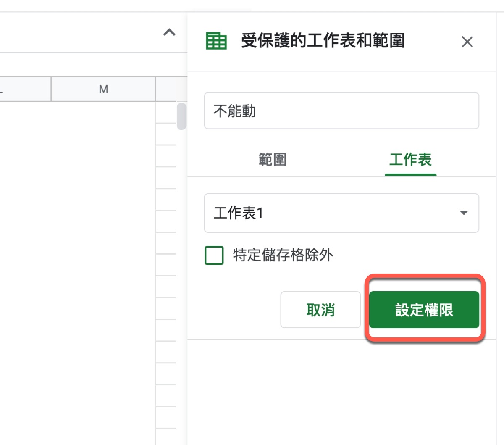Viewport: 504px width, 445px height.
Task: Click the top cell in column M
Action: [103, 112]
